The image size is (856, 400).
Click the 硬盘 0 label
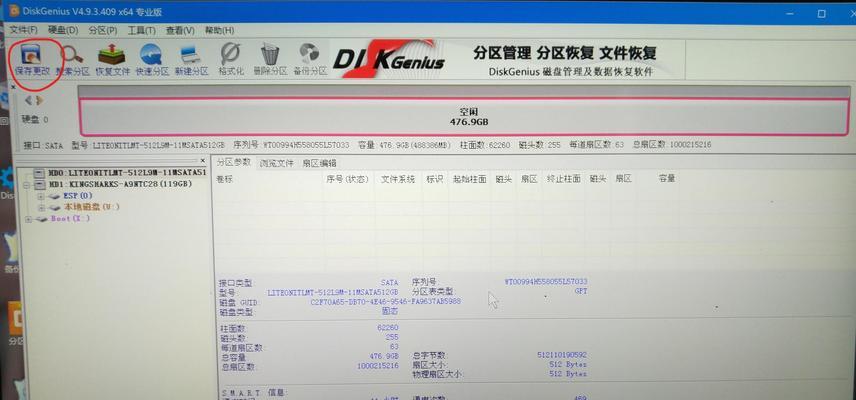pos(35,119)
